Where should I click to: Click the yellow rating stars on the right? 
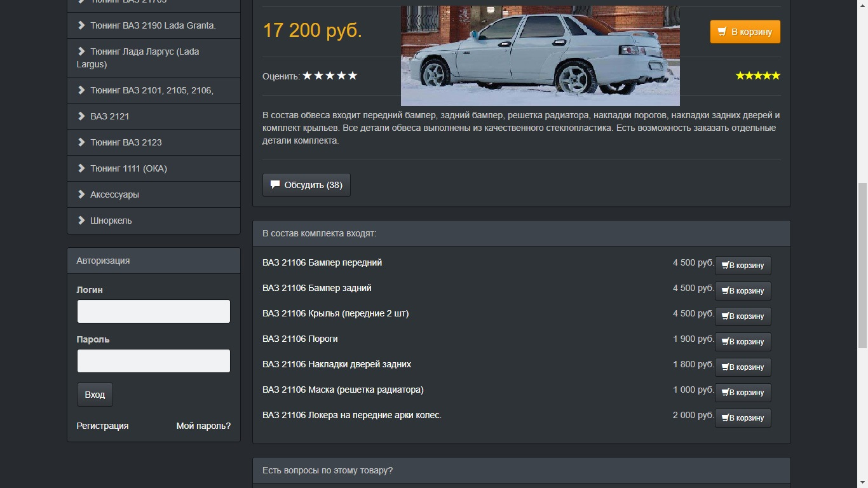tap(757, 76)
